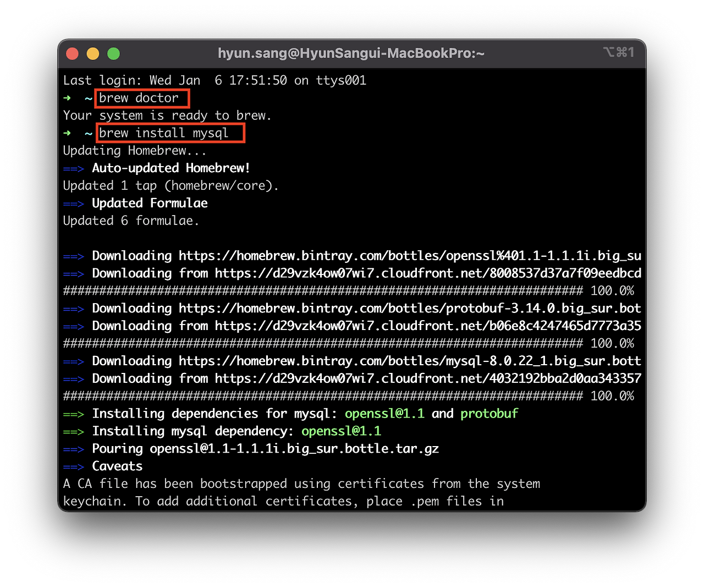Click 'Your system is ready to brew.' line

point(167,116)
